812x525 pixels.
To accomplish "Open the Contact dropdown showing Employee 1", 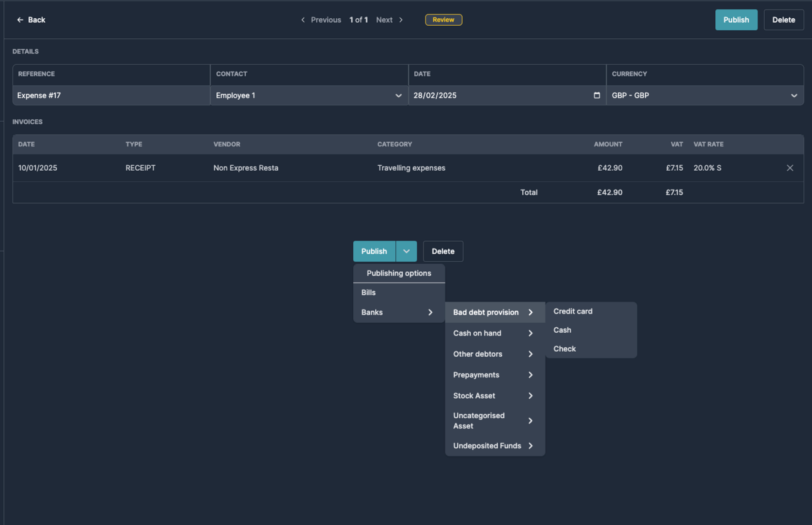I will pos(309,95).
